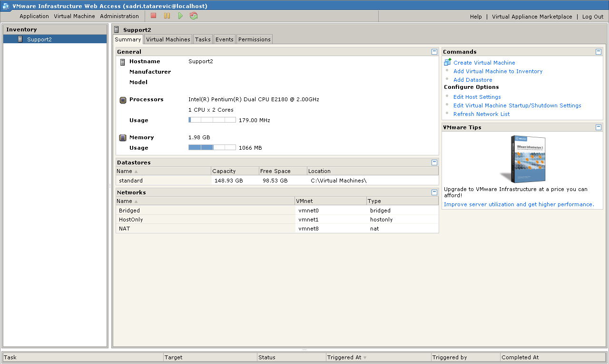The image size is (609, 364).
Task: Click the Hostname server icon in General
Action: (x=122, y=62)
